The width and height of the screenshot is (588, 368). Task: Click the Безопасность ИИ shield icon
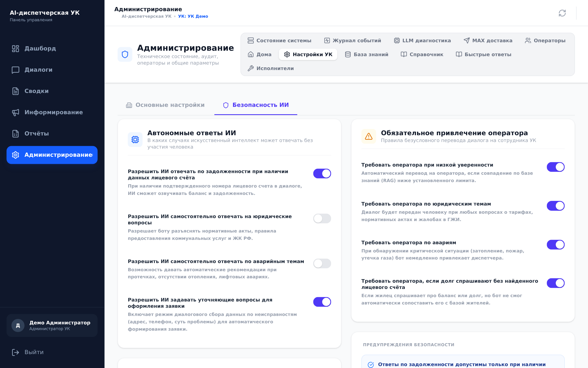coord(226,105)
